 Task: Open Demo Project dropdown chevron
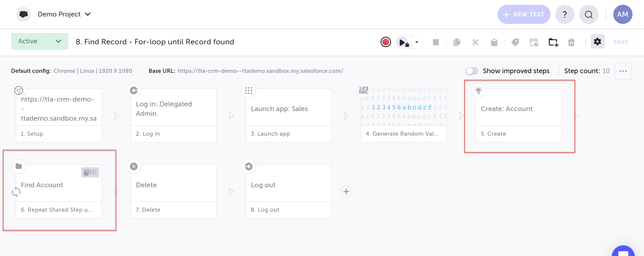pyautogui.click(x=88, y=14)
